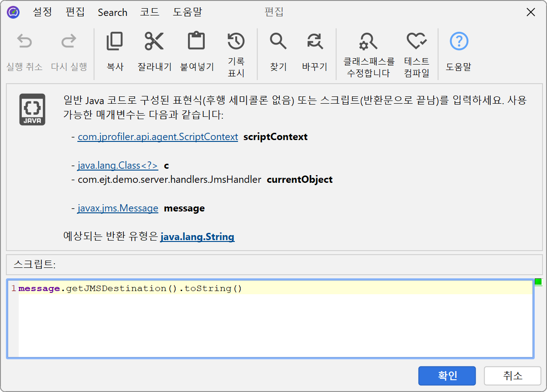Click the Undo (실행 취소) toolbar icon
The image size is (547, 392).
(25, 41)
